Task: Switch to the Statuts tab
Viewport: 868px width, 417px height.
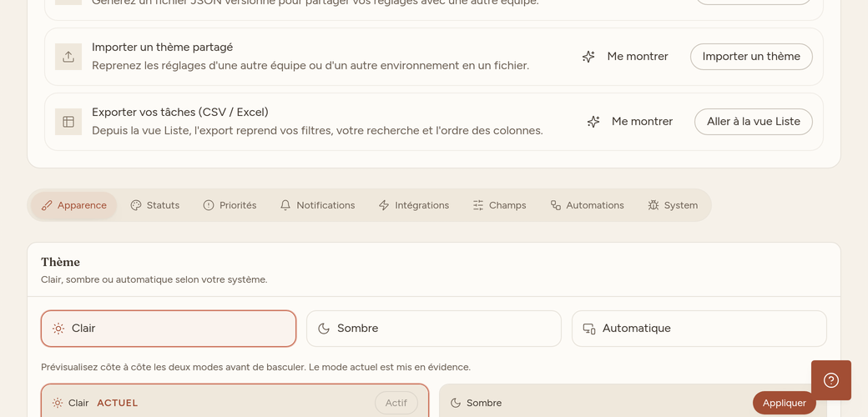Action: click(x=155, y=205)
